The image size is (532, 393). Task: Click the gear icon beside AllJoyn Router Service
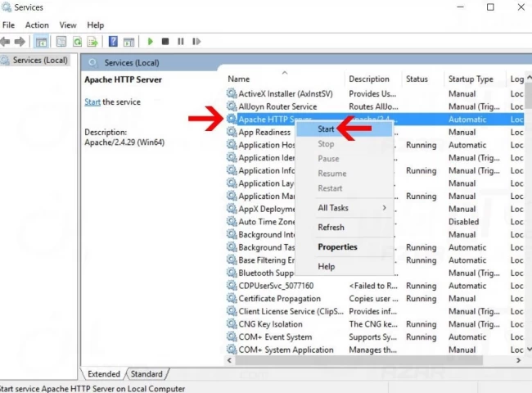point(232,106)
